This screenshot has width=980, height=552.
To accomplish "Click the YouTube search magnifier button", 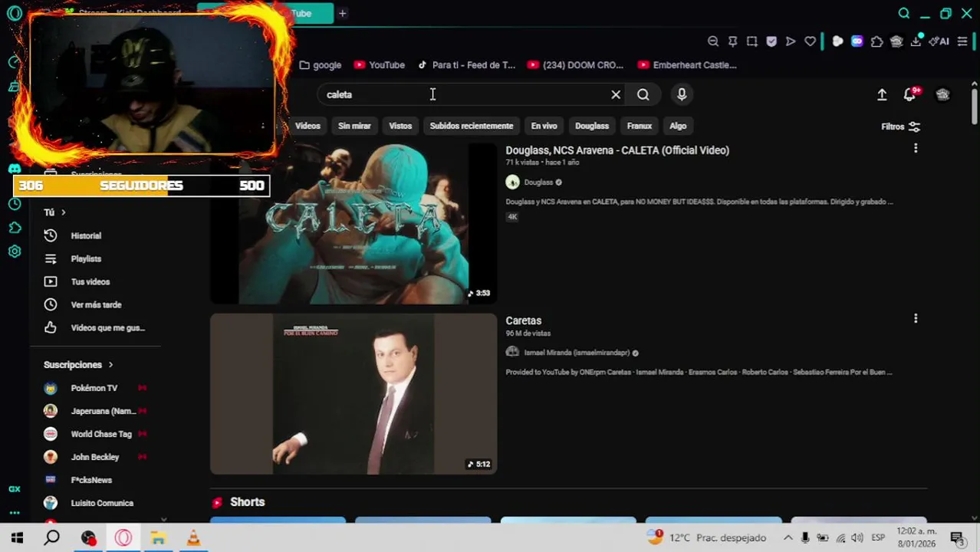I will pyautogui.click(x=643, y=94).
